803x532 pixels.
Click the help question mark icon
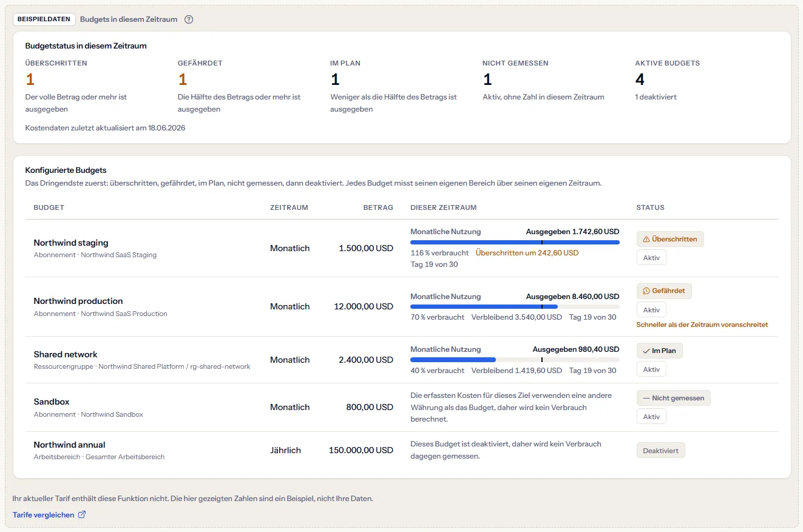(x=189, y=19)
